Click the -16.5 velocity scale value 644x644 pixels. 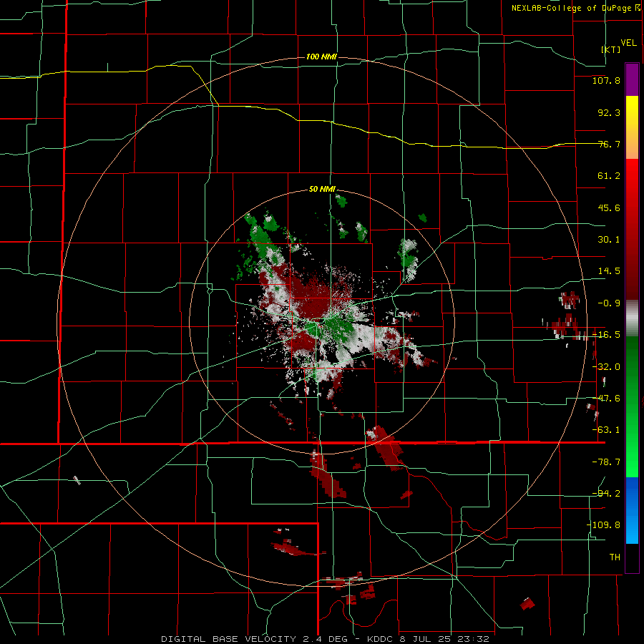pos(606,335)
